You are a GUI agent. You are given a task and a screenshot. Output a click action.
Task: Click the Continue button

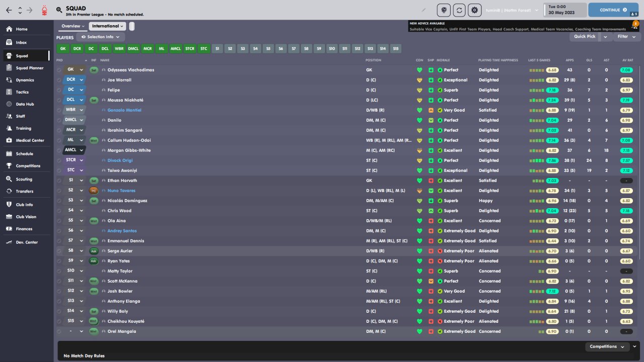pos(613,10)
